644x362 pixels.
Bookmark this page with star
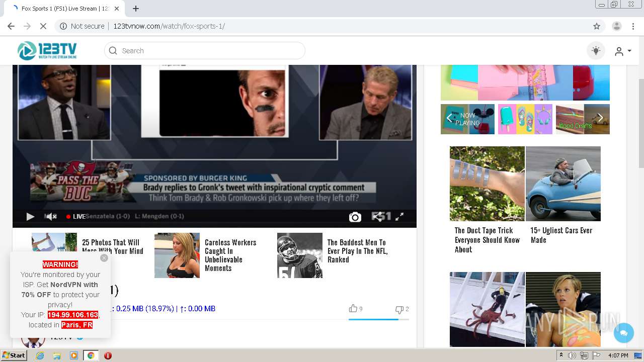597,26
